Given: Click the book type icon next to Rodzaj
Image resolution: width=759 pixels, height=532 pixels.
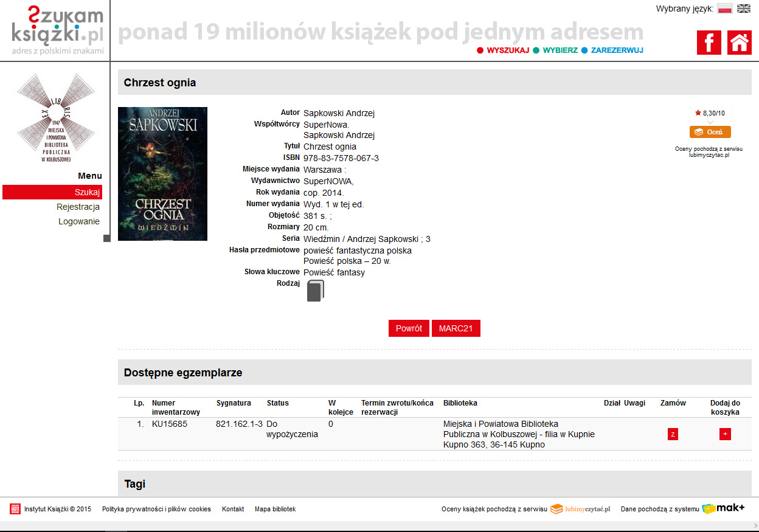Looking at the screenshot, I should (315, 291).
